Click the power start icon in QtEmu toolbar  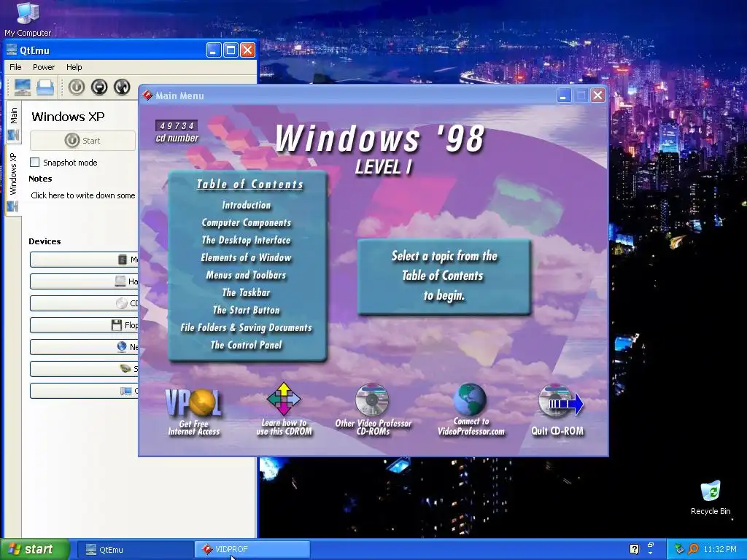point(76,87)
